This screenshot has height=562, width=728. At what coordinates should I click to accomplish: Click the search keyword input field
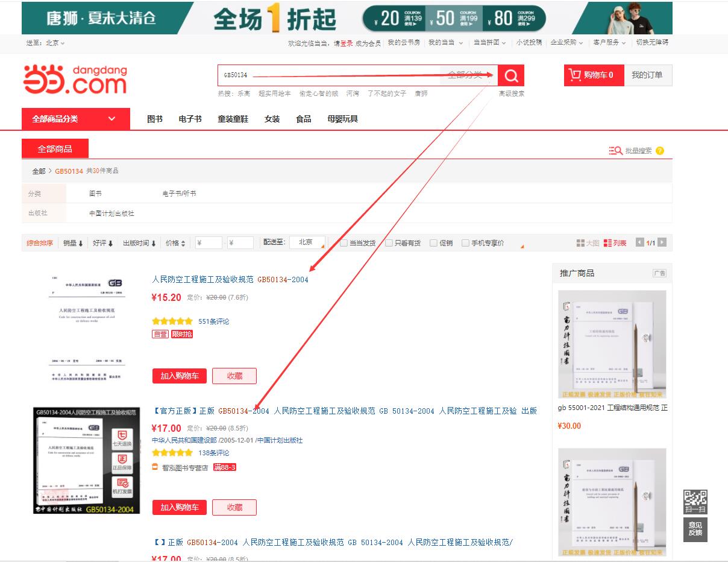(330, 75)
